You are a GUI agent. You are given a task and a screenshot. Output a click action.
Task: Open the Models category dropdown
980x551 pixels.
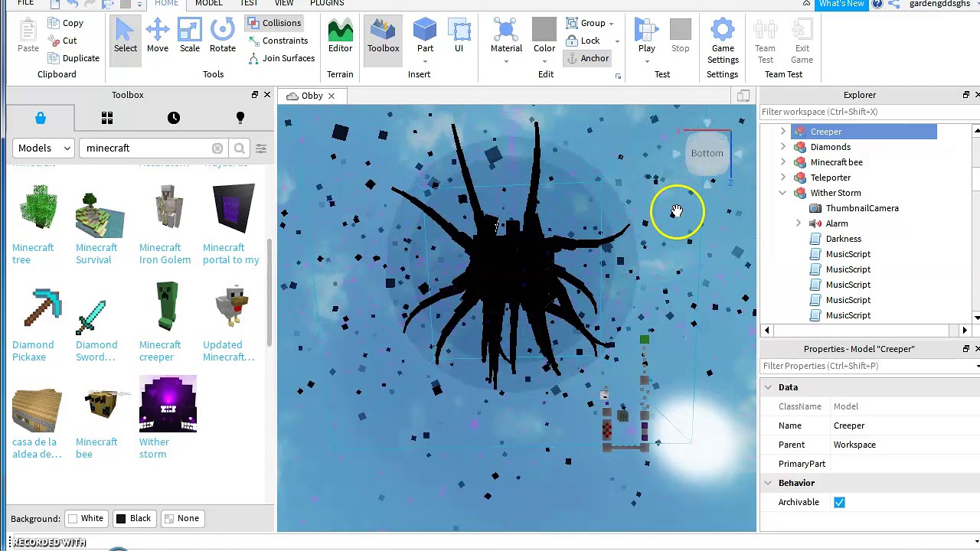click(x=44, y=148)
